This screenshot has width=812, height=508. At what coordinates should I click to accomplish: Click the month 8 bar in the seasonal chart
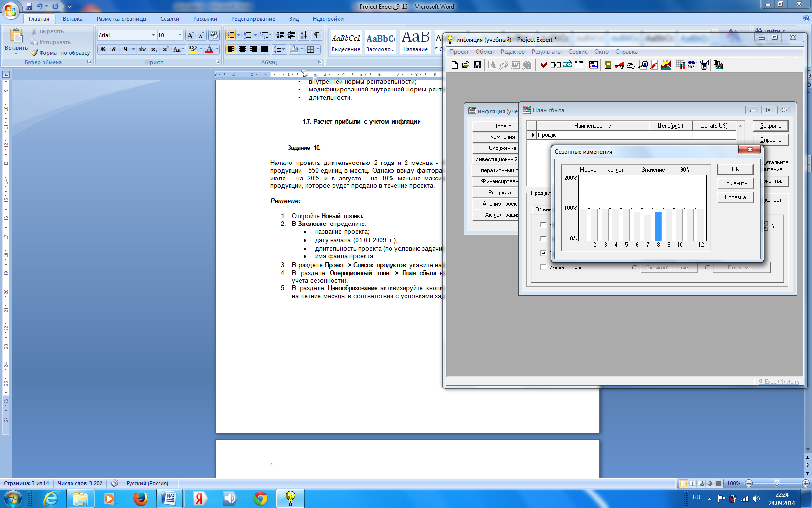pos(658,226)
